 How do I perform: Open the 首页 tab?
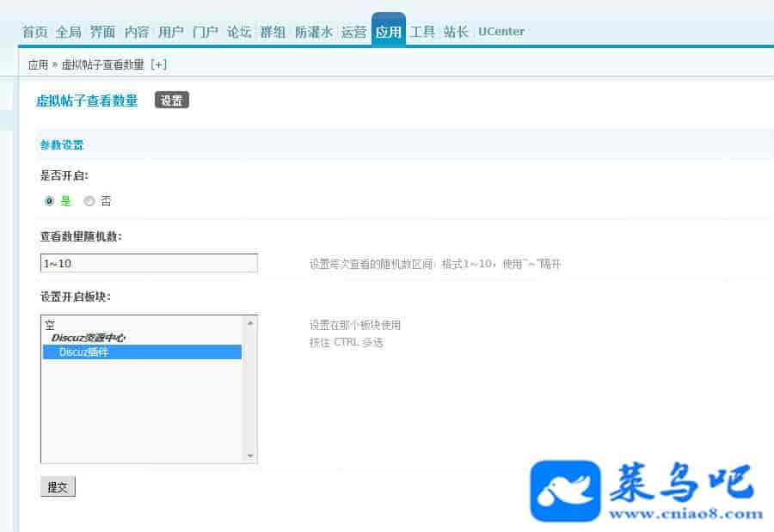click(34, 32)
